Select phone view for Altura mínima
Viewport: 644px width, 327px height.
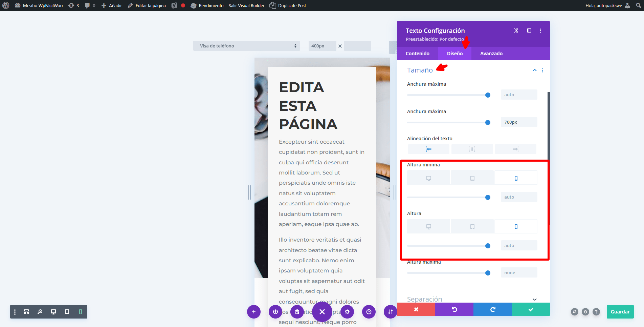(516, 178)
